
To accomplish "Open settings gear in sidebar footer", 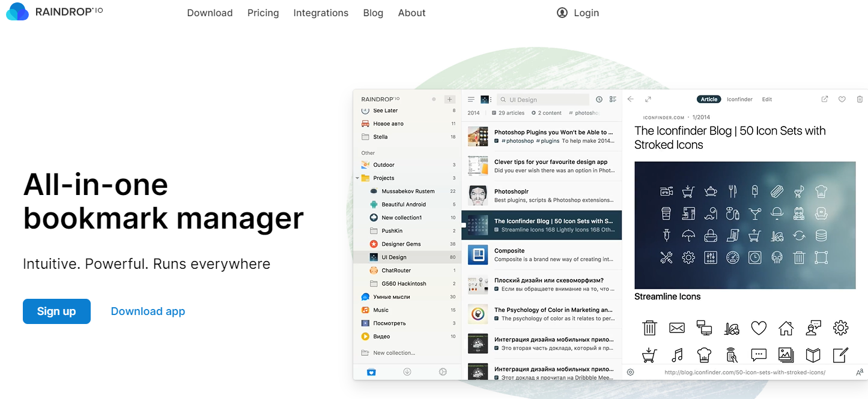I will pyautogui.click(x=443, y=372).
